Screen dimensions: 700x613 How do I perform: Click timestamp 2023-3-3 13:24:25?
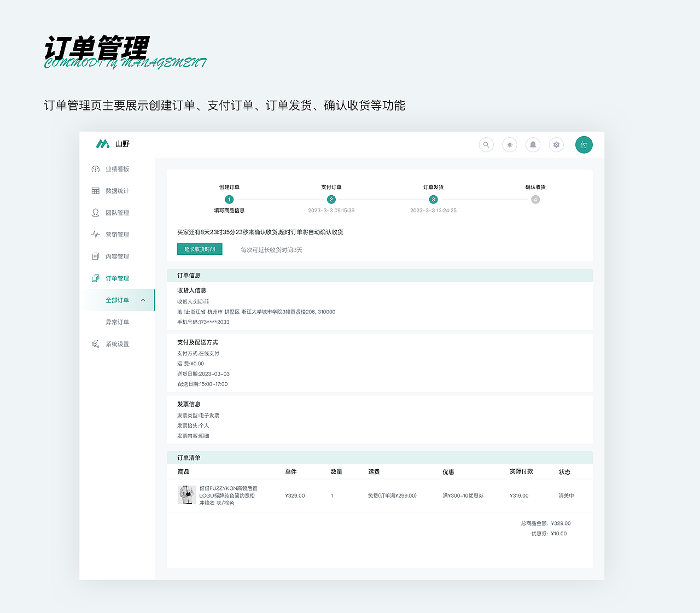(x=434, y=211)
